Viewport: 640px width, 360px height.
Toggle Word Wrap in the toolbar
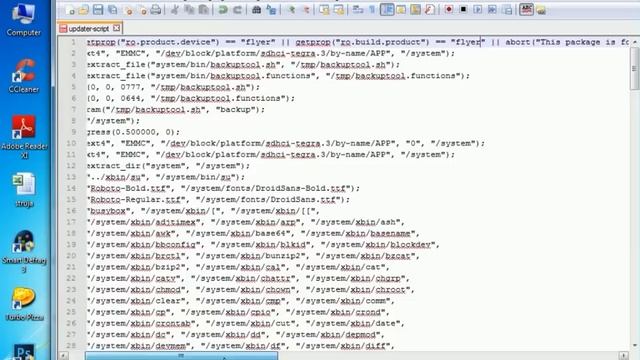pyautogui.click(x=358, y=10)
